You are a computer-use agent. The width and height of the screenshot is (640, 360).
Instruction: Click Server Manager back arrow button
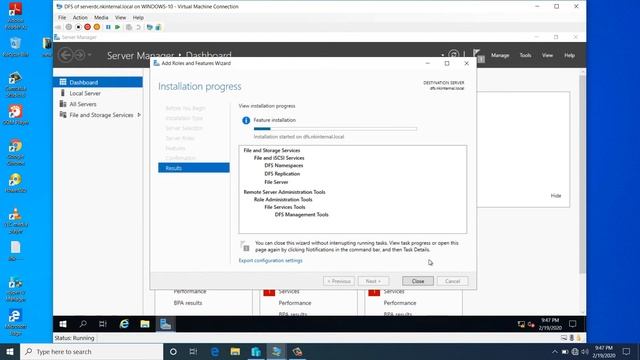tap(66, 55)
